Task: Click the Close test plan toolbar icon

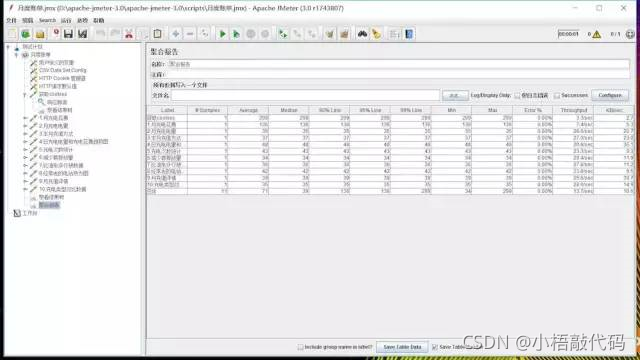Action: point(56,33)
